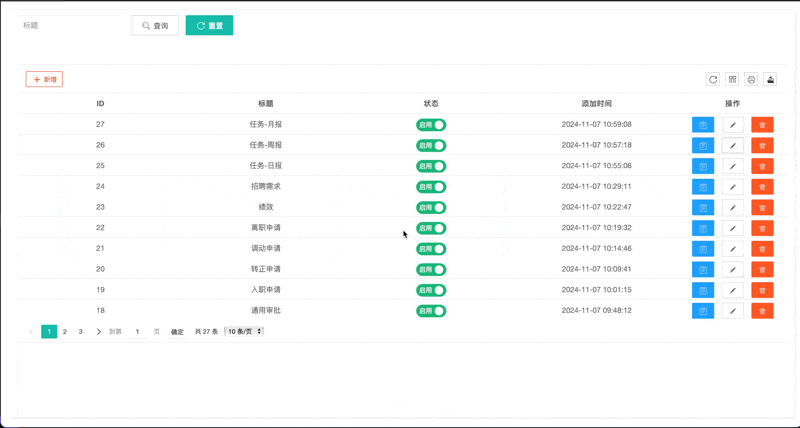Screen dimensions: 800x428
Task: Delete the 任务-月报 row
Action: 762,125
